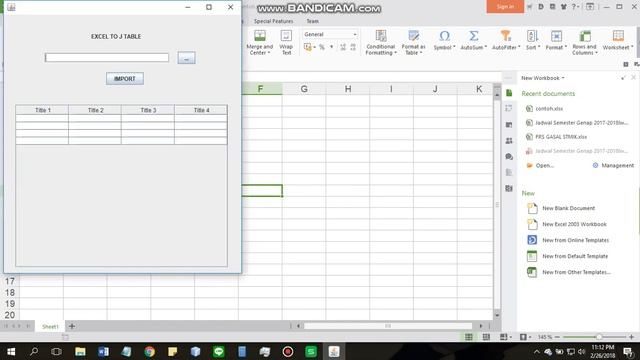Click Format as Table icon
The width and height of the screenshot is (640, 360).
click(413, 36)
